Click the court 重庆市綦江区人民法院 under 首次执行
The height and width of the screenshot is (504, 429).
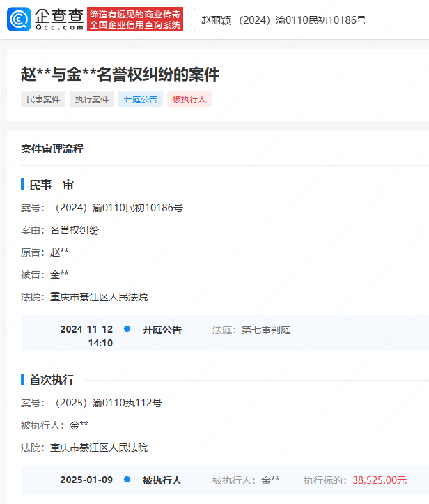pos(99,448)
